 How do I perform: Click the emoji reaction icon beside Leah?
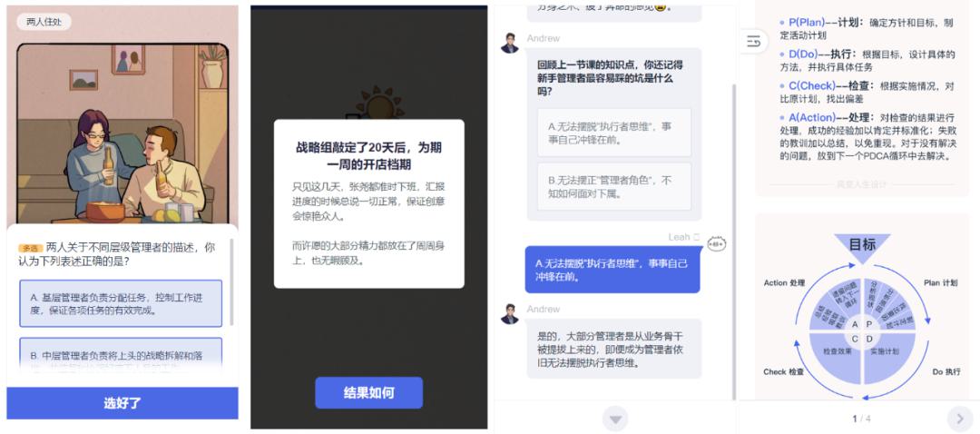(717, 244)
